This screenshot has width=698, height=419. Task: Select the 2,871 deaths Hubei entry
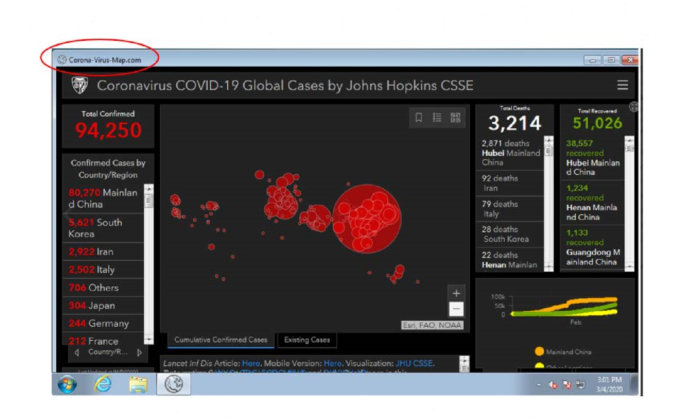point(511,153)
